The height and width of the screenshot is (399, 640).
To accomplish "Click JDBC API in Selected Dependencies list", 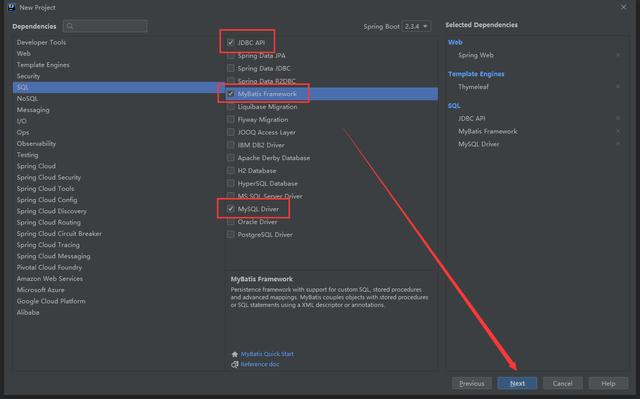I will (x=472, y=118).
